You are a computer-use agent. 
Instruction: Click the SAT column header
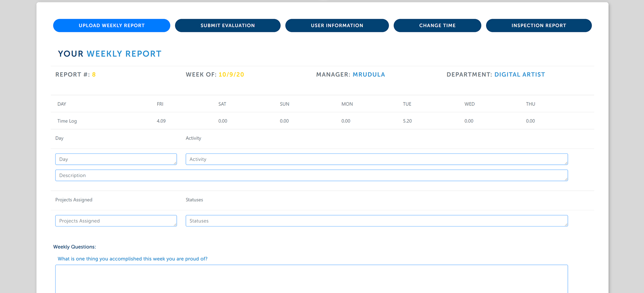point(222,104)
